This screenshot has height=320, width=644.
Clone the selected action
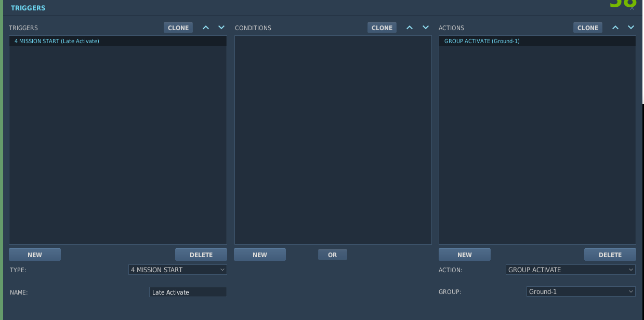point(588,28)
